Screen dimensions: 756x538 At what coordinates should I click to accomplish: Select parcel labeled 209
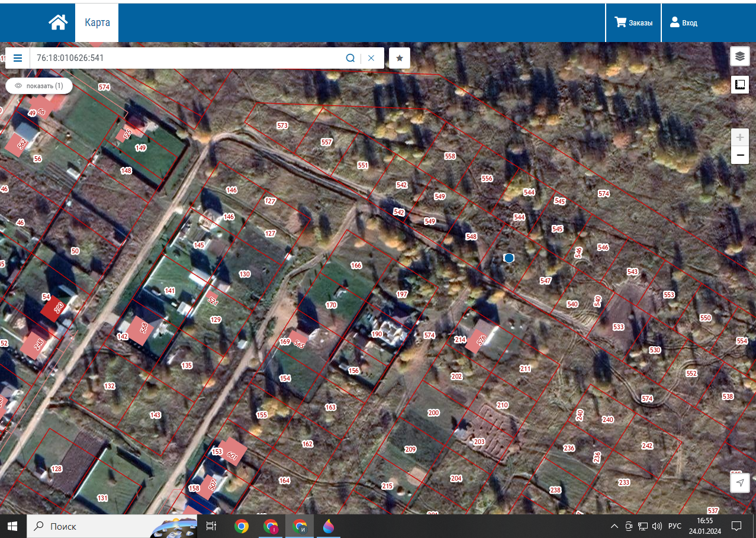(x=410, y=449)
